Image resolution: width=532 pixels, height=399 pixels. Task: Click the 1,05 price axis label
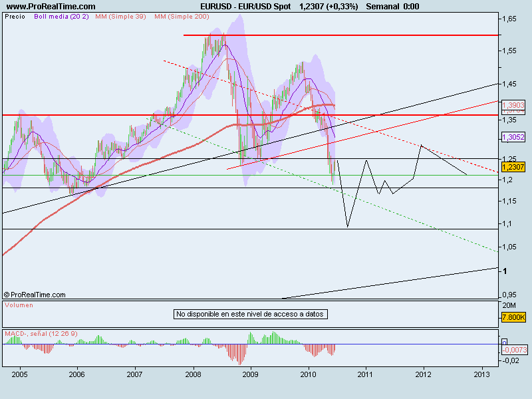(x=509, y=247)
